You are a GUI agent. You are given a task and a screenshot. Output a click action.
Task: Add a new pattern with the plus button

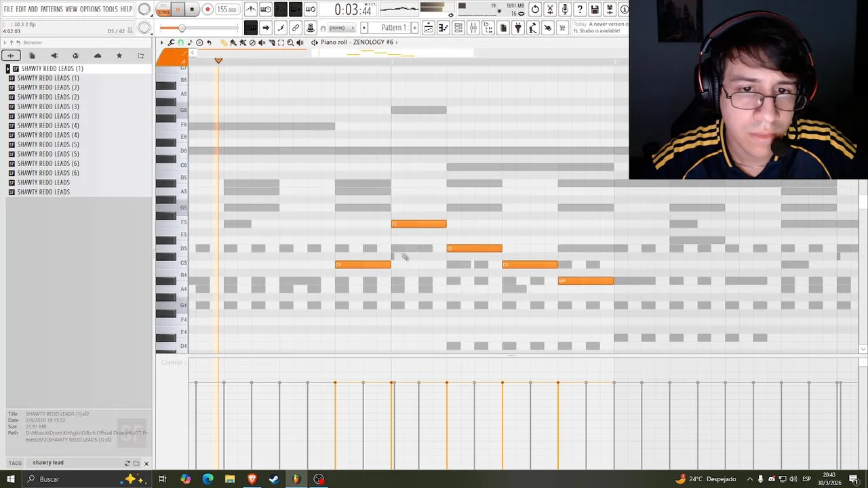(414, 28)
